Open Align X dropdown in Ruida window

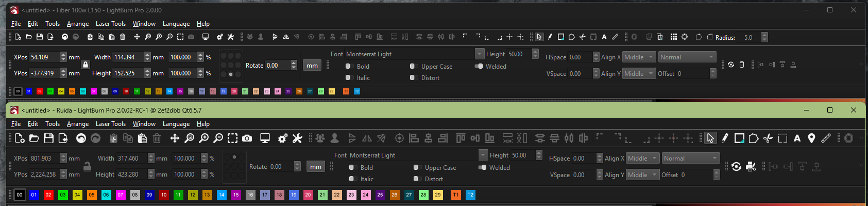[x=643, y=158]
